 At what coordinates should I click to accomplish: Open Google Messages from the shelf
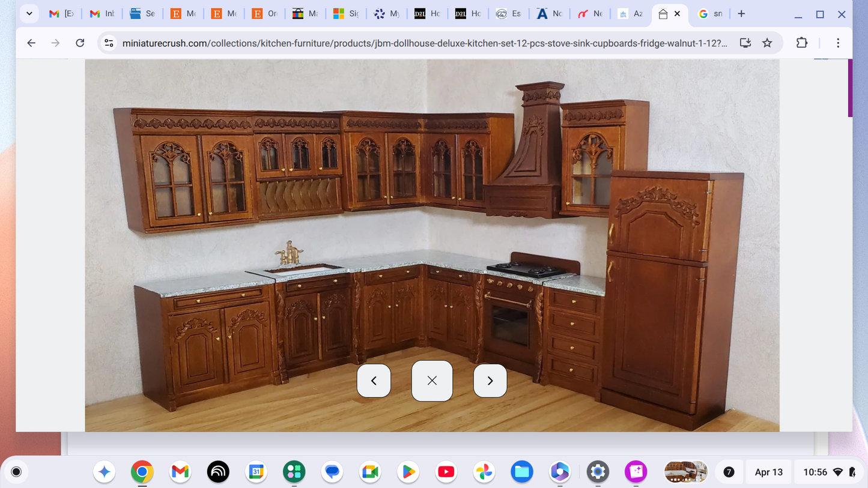coord(332,472)
